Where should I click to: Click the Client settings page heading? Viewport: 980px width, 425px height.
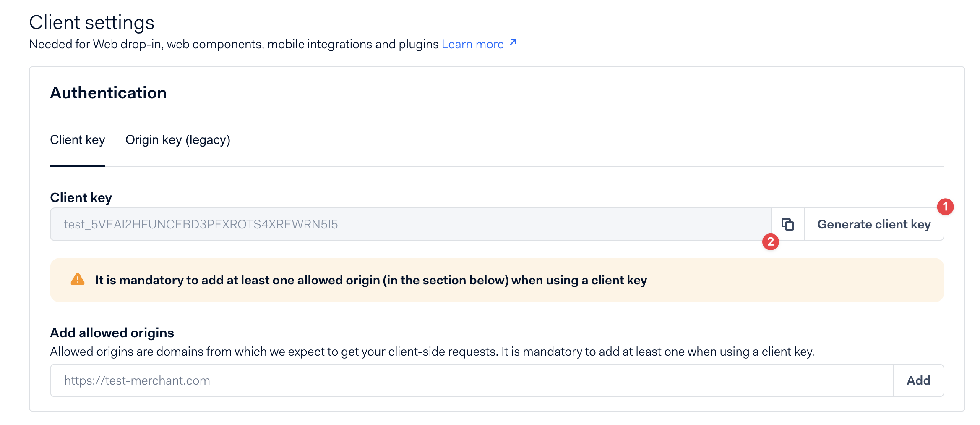point(91,22)
